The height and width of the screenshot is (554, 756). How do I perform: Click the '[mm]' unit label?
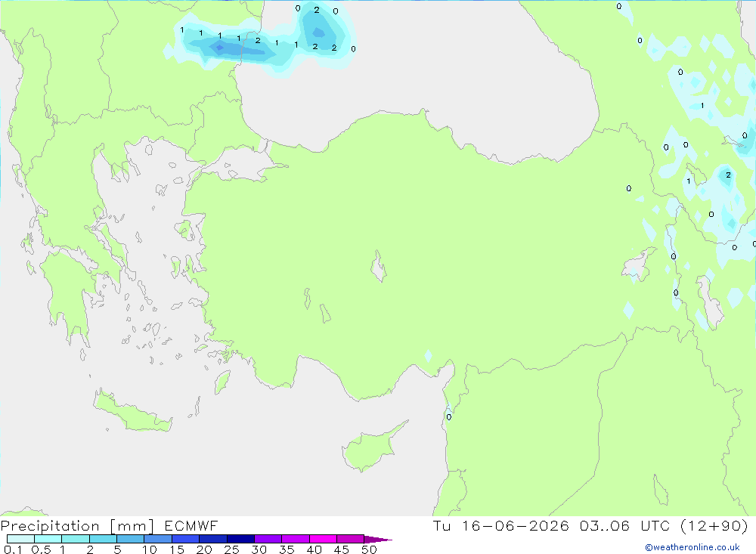132,525
